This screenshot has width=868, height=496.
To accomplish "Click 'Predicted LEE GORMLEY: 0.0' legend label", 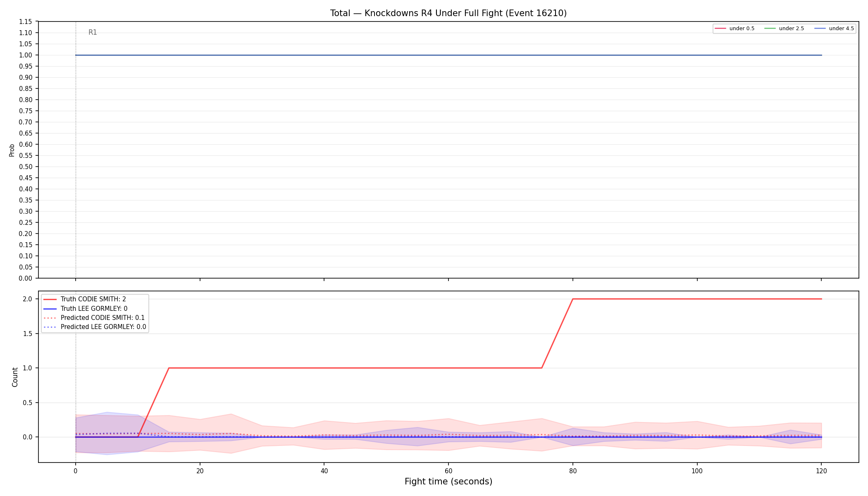I will (x=103, y=327).
